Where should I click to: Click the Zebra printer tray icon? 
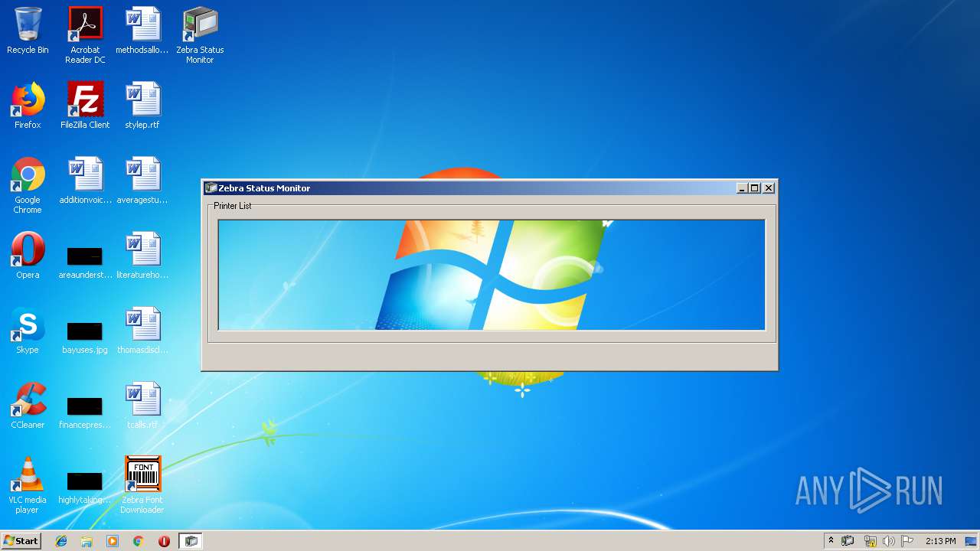pos(848,541)
